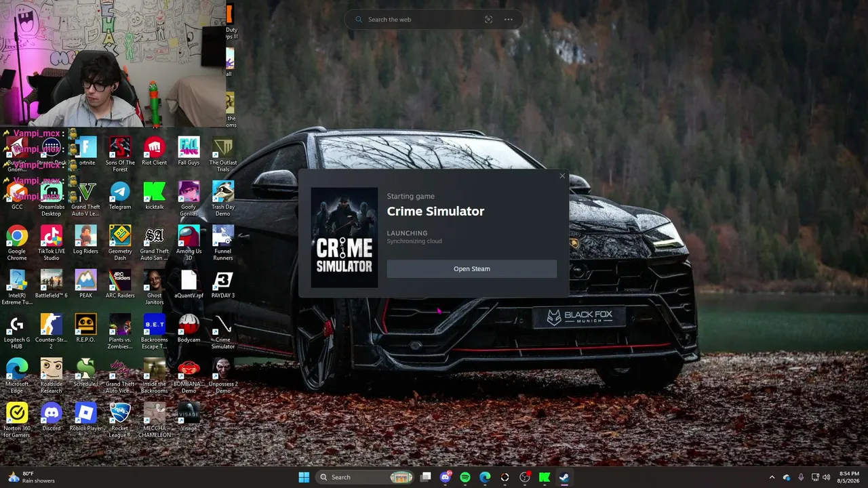
Task: Select the ARC Raiders desktop icon
Action: click(120, 284)
